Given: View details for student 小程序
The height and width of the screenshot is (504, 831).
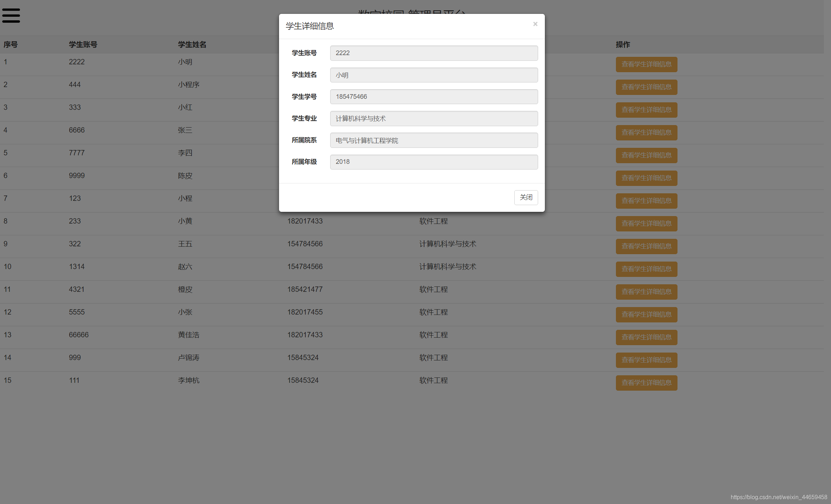Looking at the screenshot, I should point(647,87).
